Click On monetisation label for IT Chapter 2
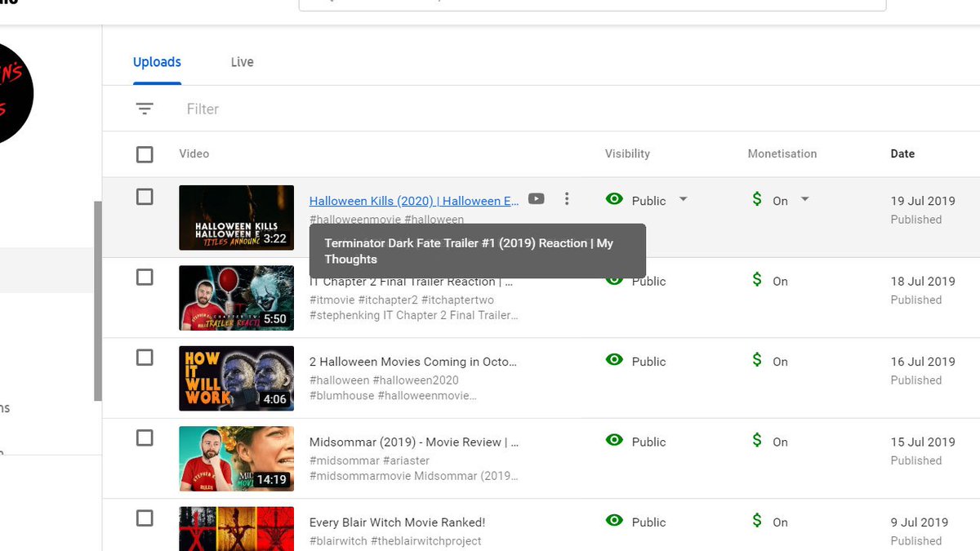Image resolution: width=980 pixels, height=551 pixels. pos(781,282)
